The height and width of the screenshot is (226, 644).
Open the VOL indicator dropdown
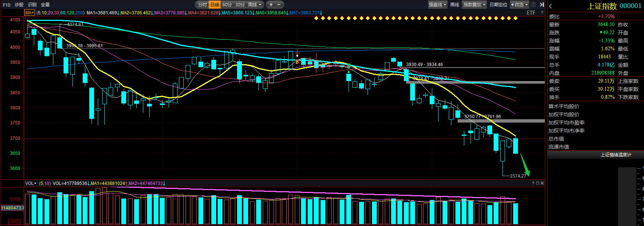pos(31,183)
